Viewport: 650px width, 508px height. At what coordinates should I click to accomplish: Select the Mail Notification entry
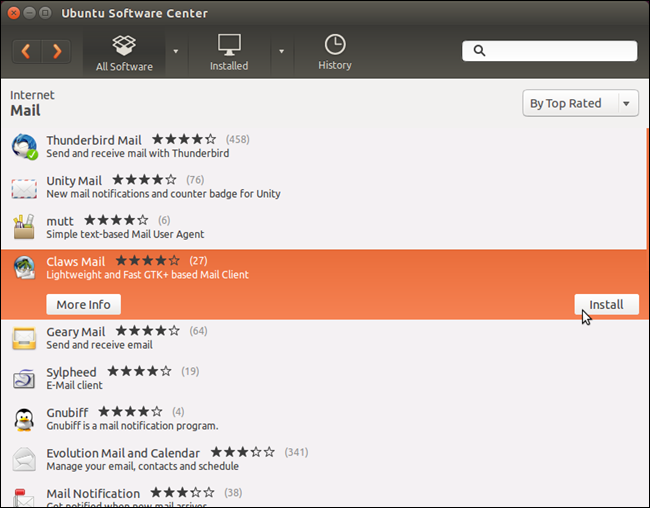pos(323,494)
